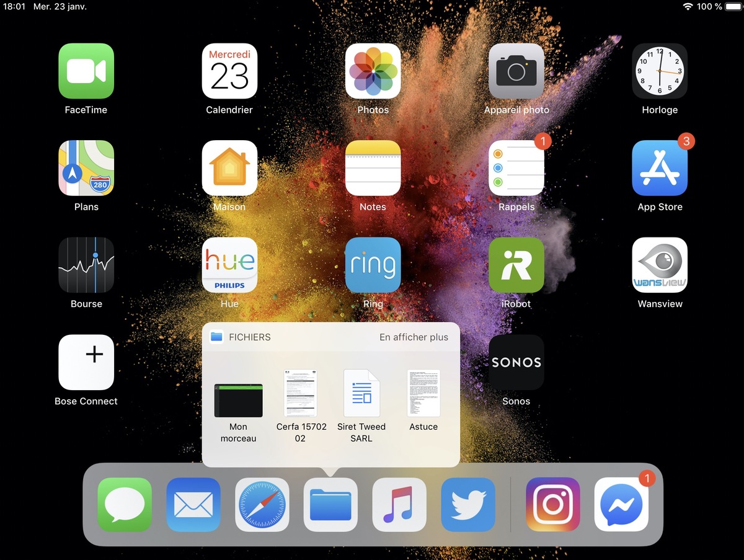Open the Plans maps app
This screenshot has height=560, width=744.
(86, 168)
